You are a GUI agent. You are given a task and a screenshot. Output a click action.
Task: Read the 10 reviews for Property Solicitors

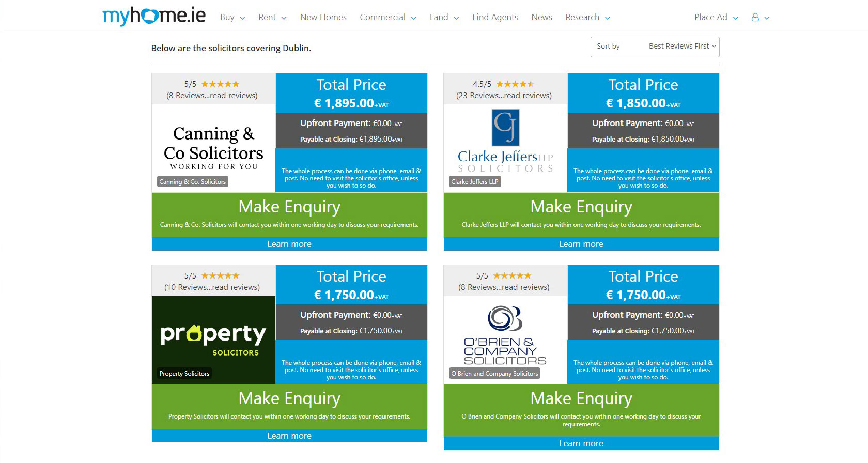(212, 287)
